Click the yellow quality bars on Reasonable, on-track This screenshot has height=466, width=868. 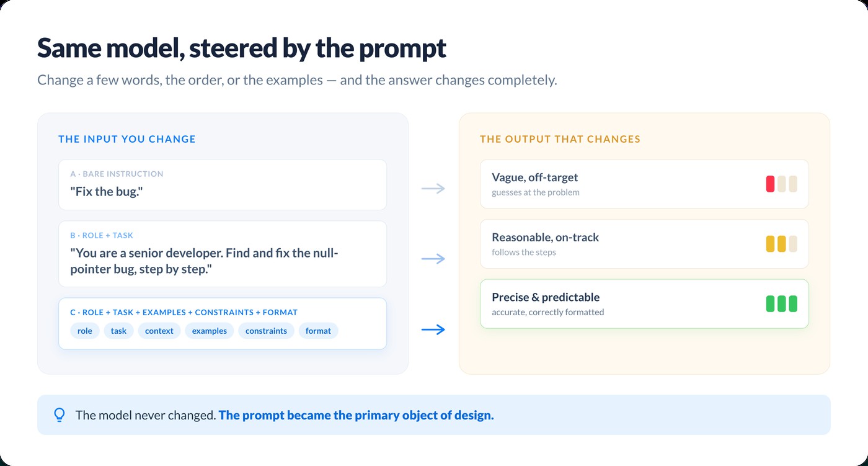(782, 244)
